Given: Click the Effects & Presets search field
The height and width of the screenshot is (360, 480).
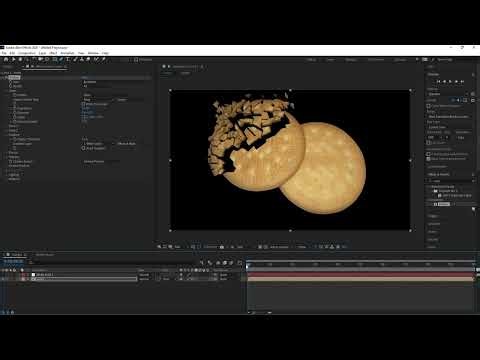Looking at the screenshot, I should pyautogui.click(x=451, y=181).
